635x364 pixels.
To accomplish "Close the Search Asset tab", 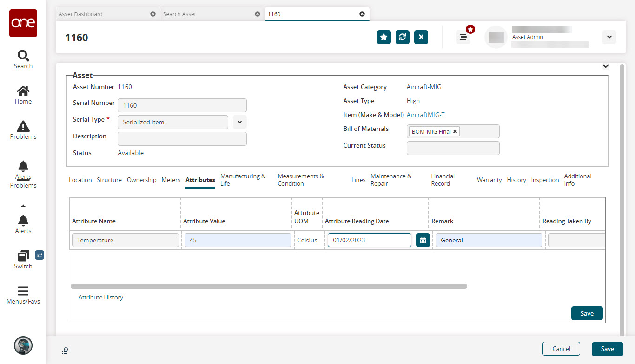I will 258,14.
